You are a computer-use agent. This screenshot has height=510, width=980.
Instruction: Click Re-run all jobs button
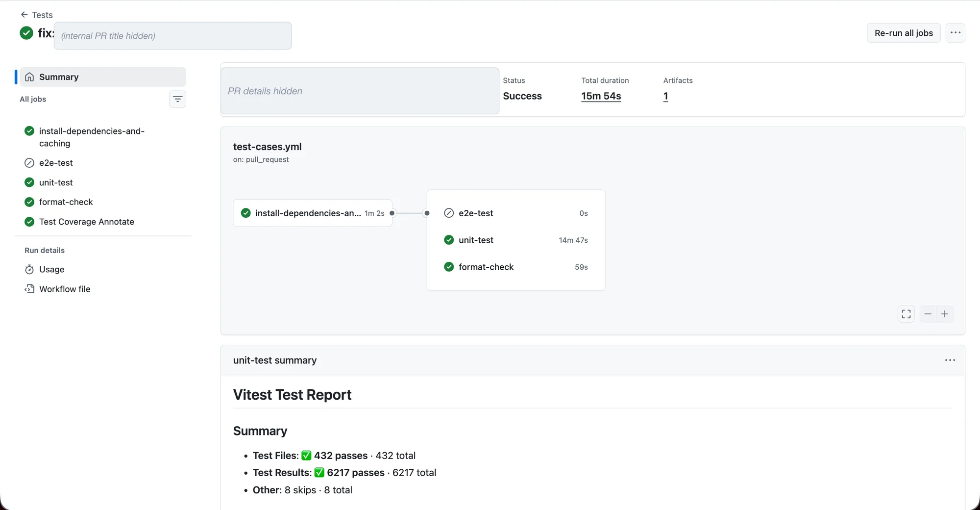(904, 33)
